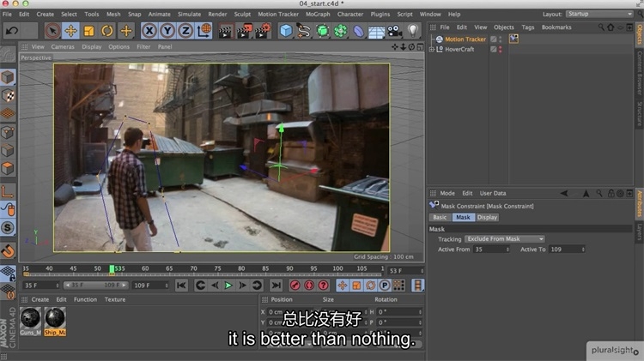The image size is (644, 361).
Task: Expand the HoverCraft object hierarchy
Action: point(431,49)
